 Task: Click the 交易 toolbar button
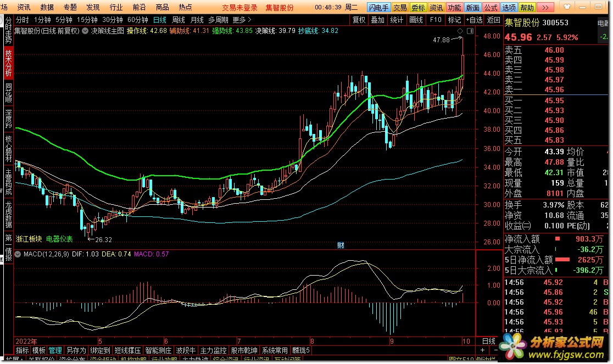coord(399,8)
